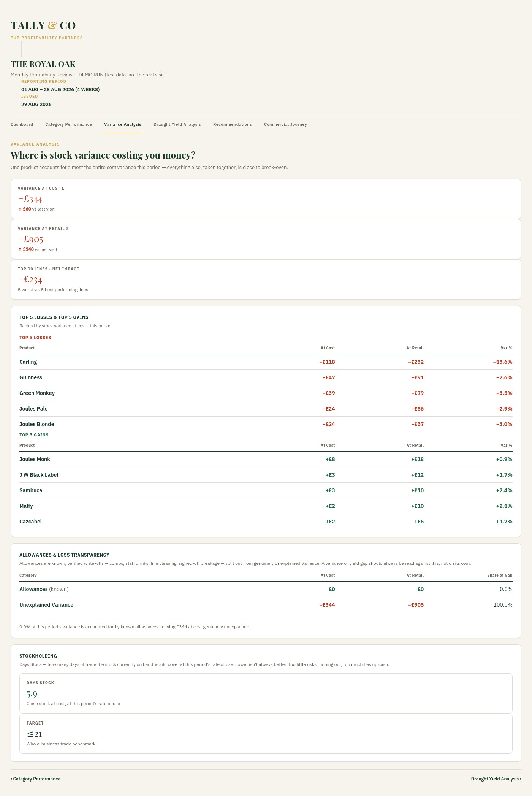
Task: Click the Tally & Co logo
Action: (43, 25)
